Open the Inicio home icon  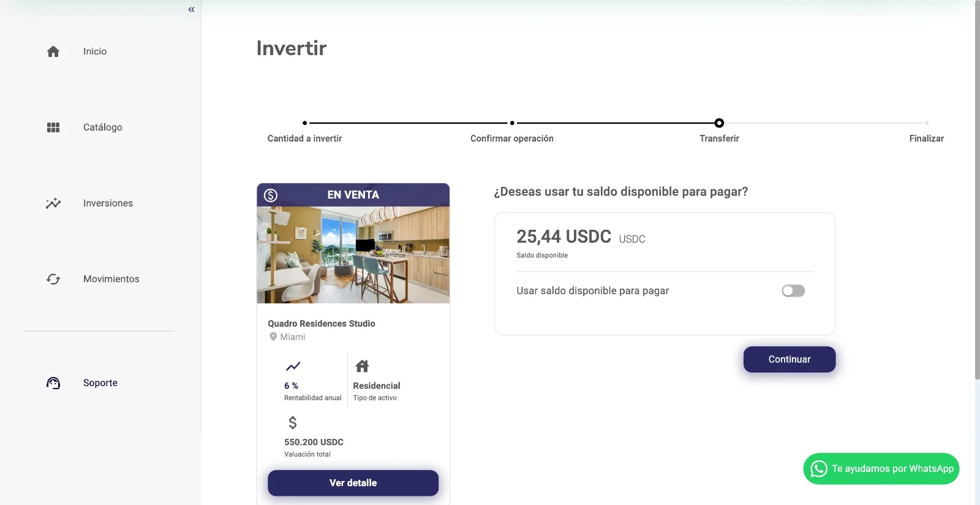[53, 51]
